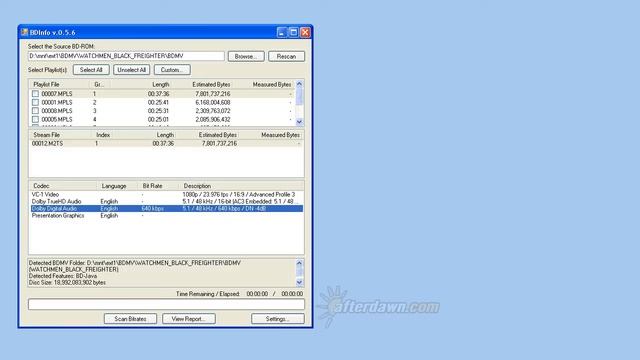This screenshot has width=640, height=360.
Task: Tick the 00008.MPLS playlist checkbox
Action: click(x=35, y=111)
